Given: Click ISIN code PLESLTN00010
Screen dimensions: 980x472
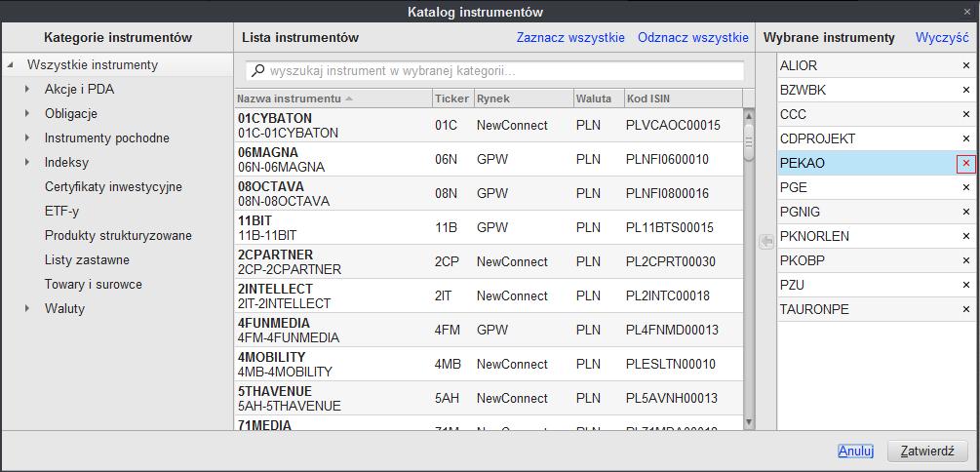Looking at the screenshot, I should 671,364.
